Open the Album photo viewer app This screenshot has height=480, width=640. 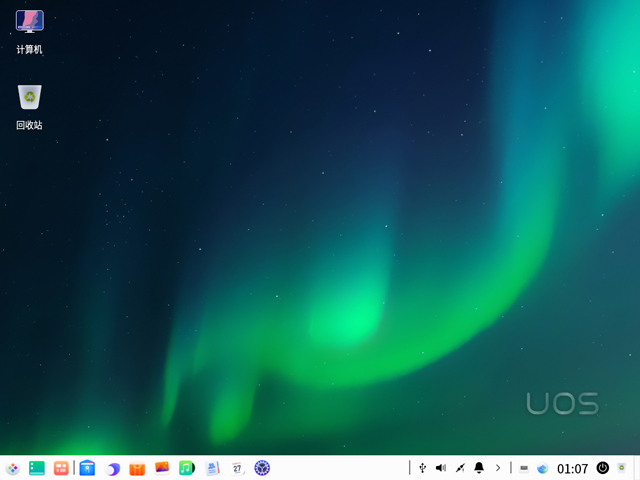click(x=162, y=468)
